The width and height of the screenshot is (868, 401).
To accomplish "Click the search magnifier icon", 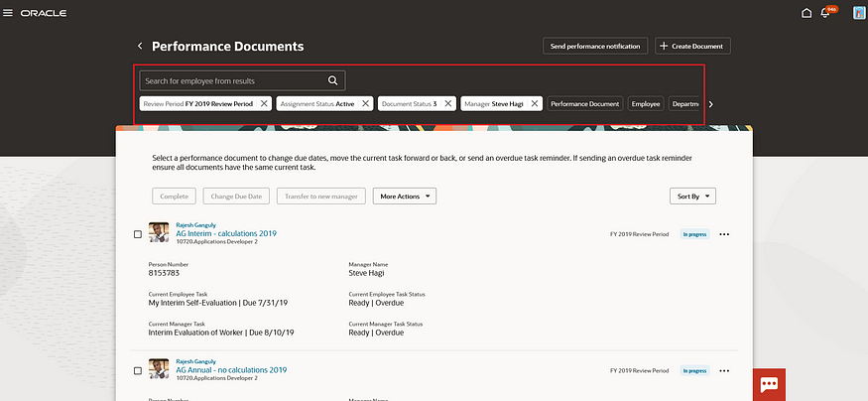I will click(333, 80).
